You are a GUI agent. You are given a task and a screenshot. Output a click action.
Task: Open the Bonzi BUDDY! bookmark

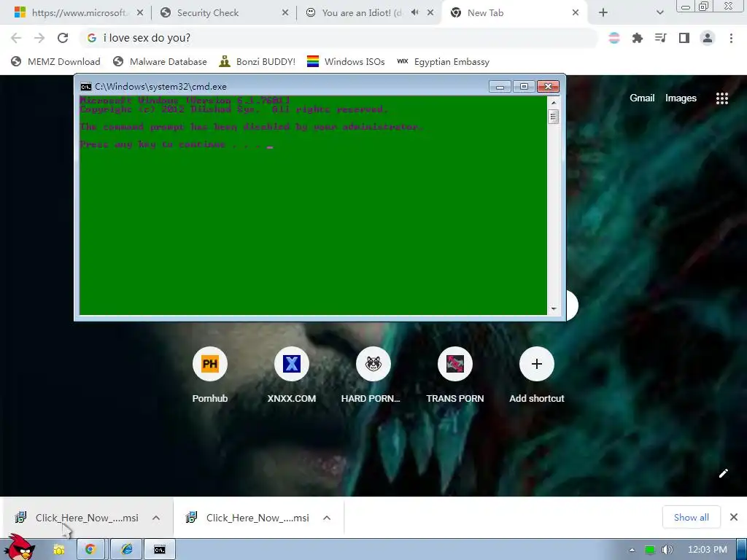258,62
